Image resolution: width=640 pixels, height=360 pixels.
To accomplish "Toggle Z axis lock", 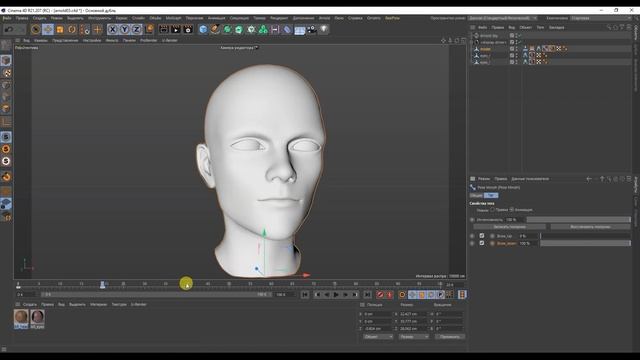I will point(136,29).
